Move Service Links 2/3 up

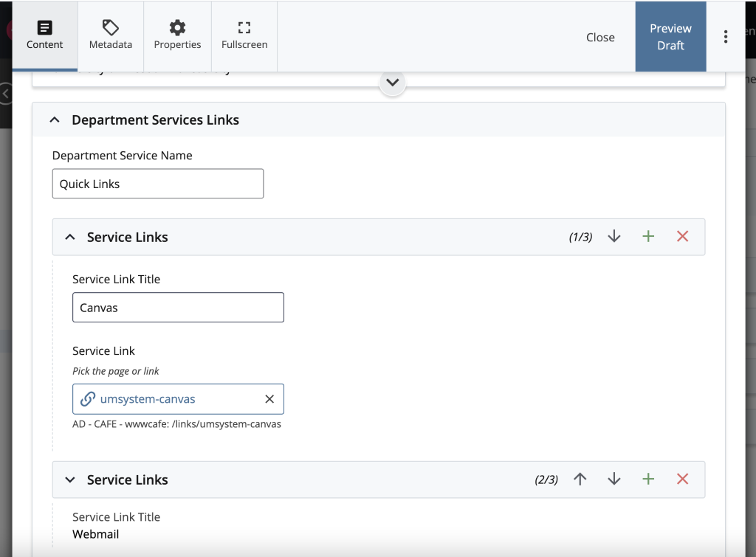tap(580, 480)
